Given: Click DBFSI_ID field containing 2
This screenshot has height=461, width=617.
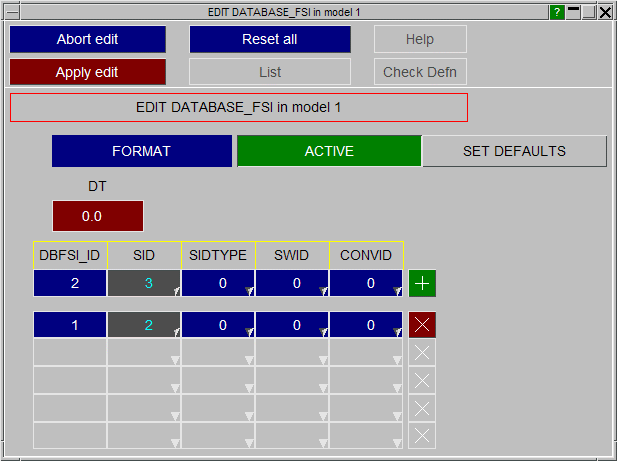Looking at the screenshot, I should coord(70,284).
